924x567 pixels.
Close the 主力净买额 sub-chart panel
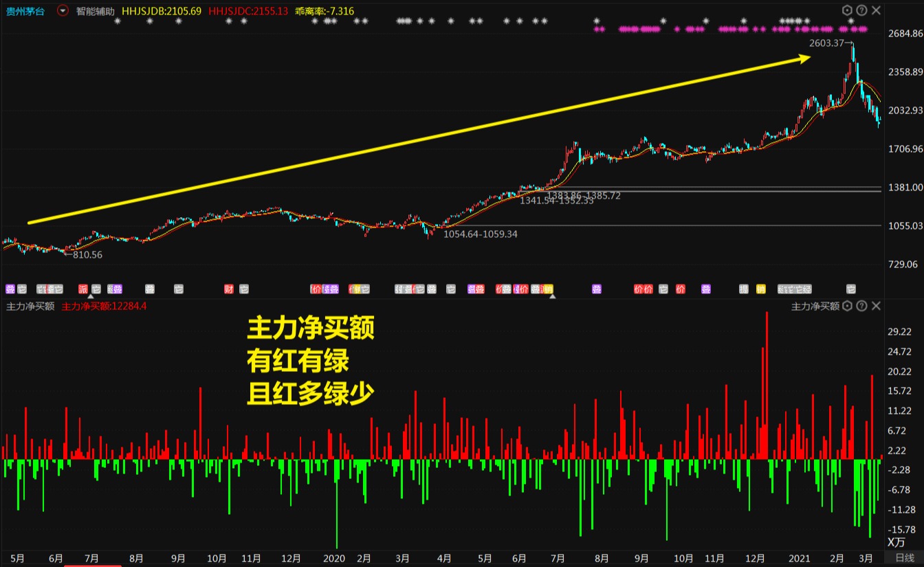coord(875,306)
